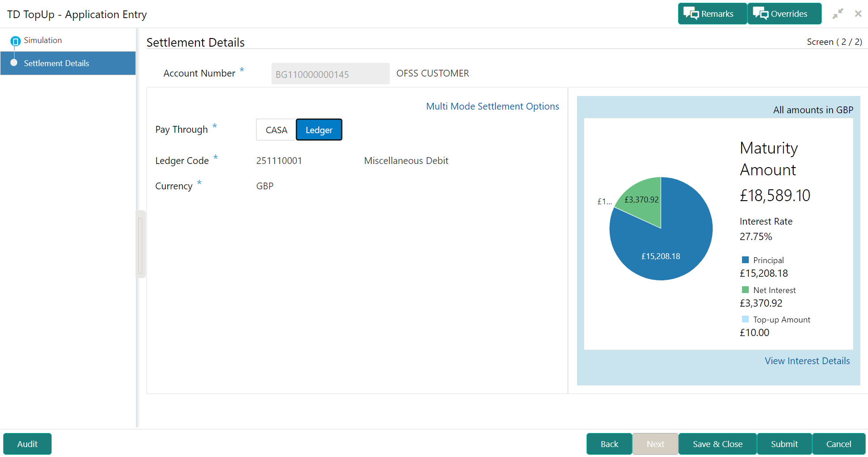Click the Net Interest value £3,370.92 in legend
The height and width of the screenshot is (457, 868).
coord(761,303)
